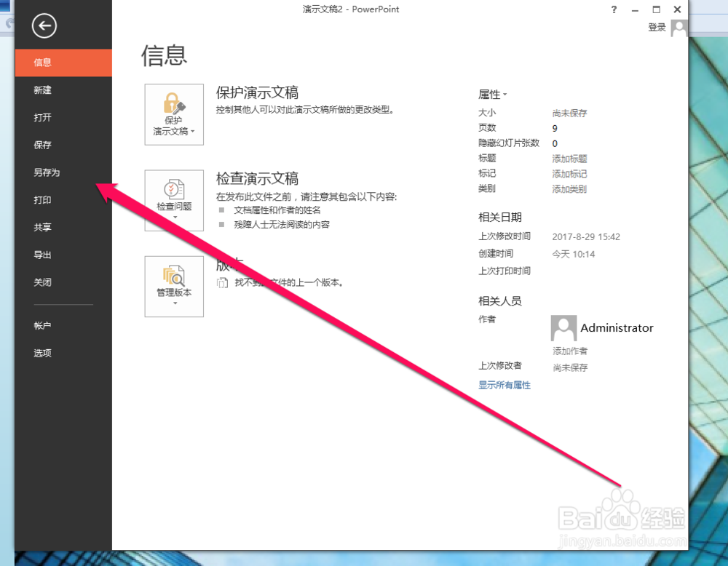Click the 残障人士无法阅读的内容 item
Screen dimensions: 728x566
pyautogui.click(x=282, y=225)
